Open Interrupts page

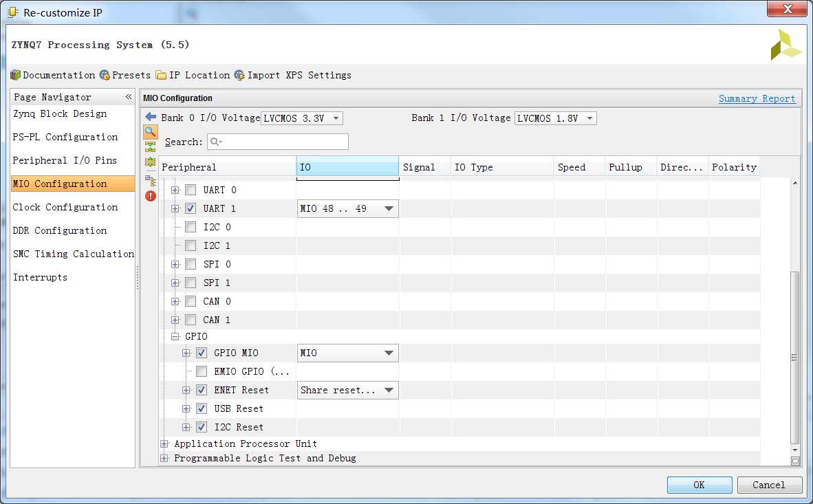pyautogui.click(x=40, y=277)
